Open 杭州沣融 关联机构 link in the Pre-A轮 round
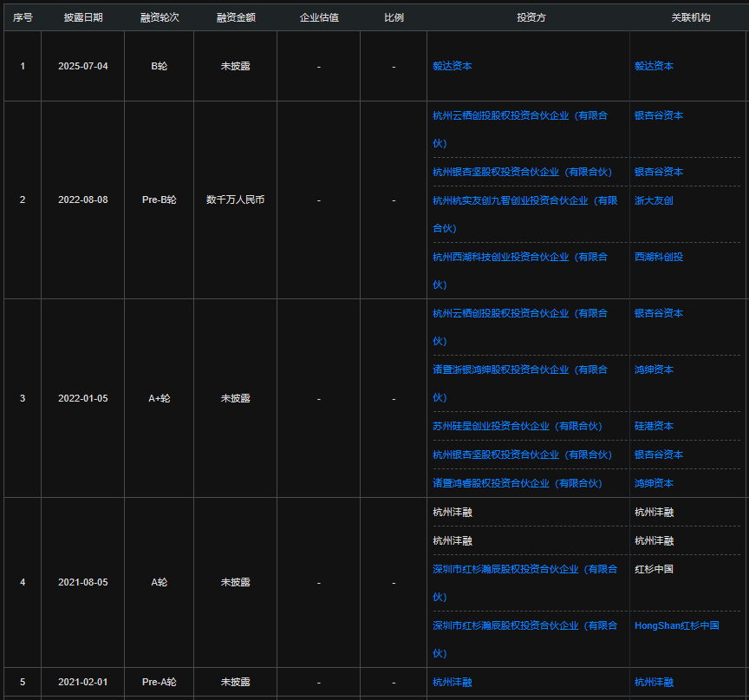Image resolution: width=749 pixels, height=700 pixels. coord(654,683)
